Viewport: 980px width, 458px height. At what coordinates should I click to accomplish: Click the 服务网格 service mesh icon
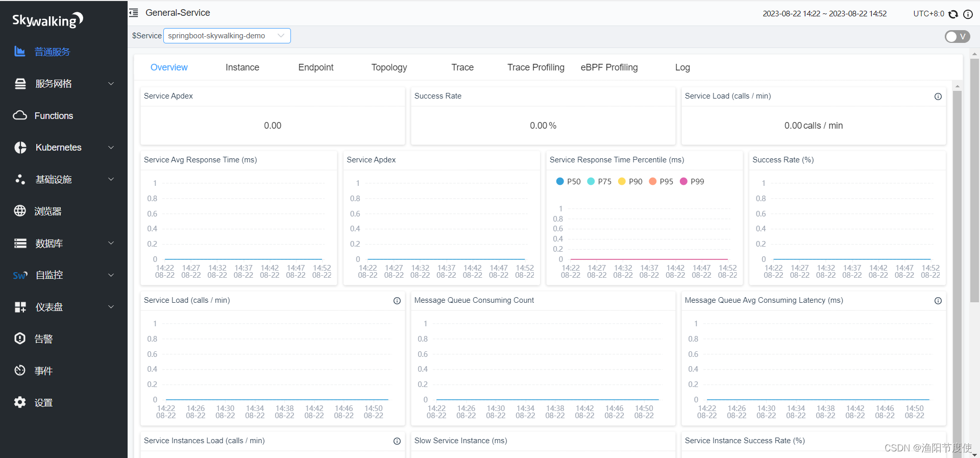pos(20,84)
